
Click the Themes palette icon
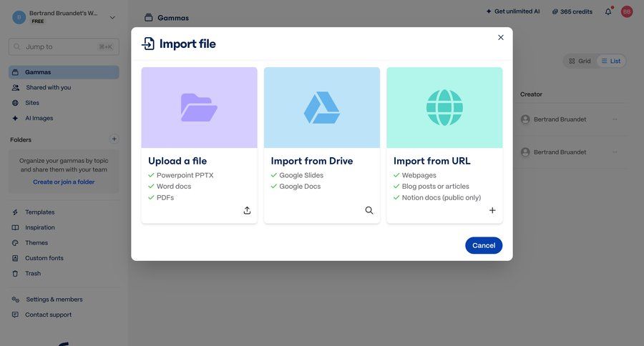click(x=15, y=243)
